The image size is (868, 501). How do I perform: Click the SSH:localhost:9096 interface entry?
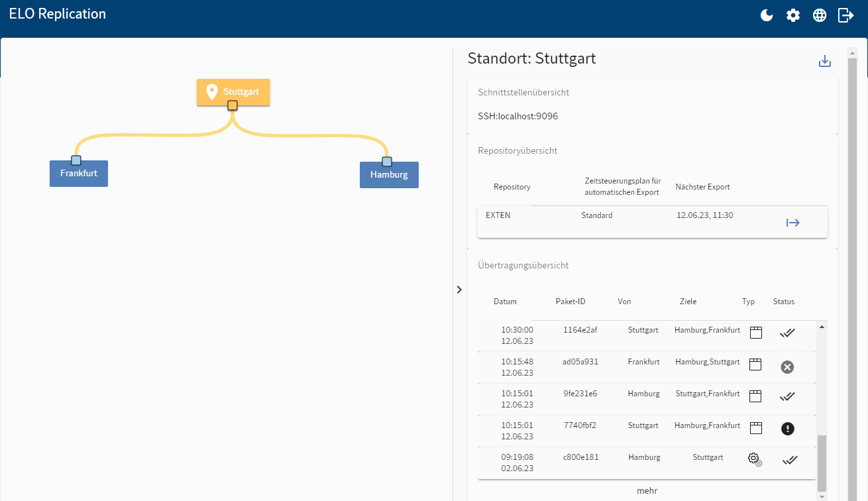tap(518, 116)
